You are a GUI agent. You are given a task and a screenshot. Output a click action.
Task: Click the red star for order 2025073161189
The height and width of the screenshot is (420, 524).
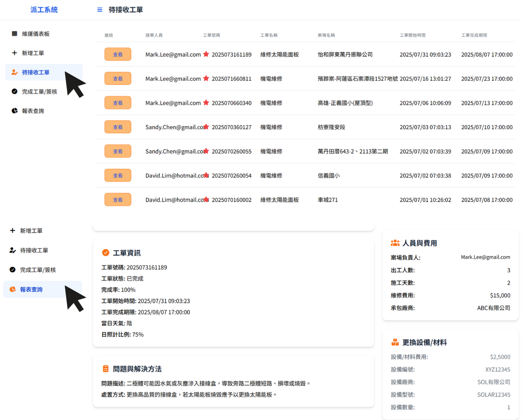click(x=206, y=54)
